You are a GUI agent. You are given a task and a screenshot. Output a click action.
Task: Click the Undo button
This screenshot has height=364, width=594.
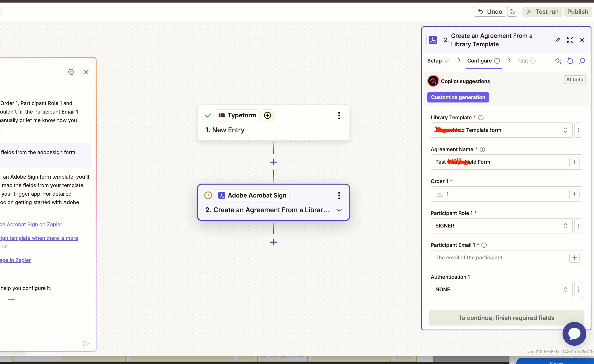coord(490,11)
